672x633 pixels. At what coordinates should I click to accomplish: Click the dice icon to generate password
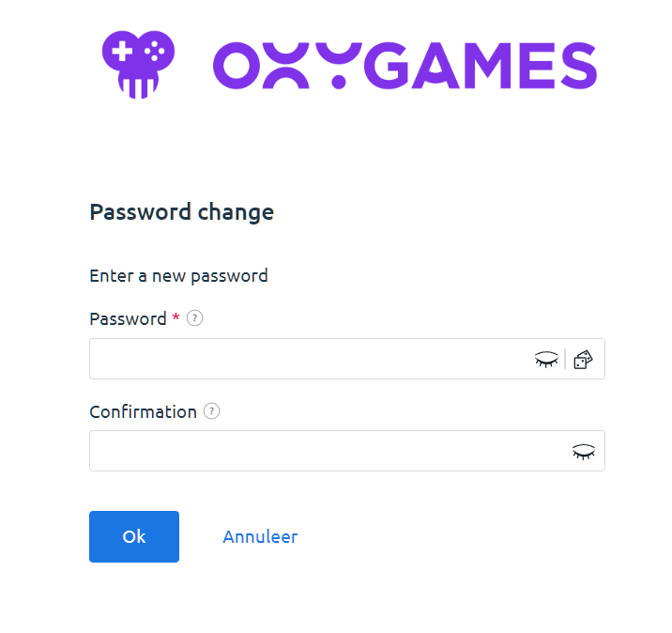click(x=584, y=359)
